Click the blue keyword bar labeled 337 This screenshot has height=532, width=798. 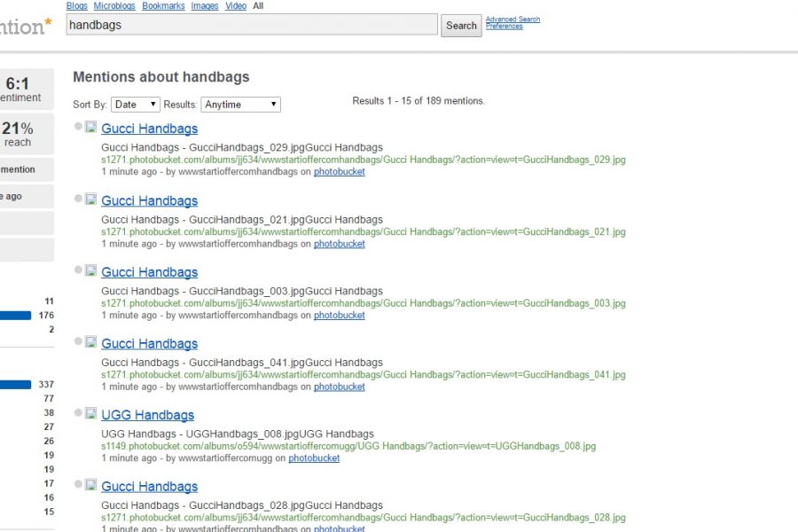pos(15,385)
